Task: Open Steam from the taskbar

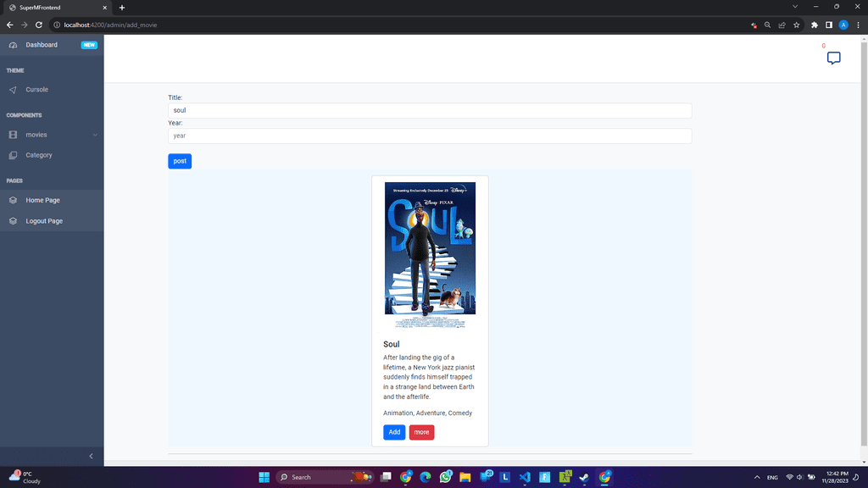Action: point(584,477)
